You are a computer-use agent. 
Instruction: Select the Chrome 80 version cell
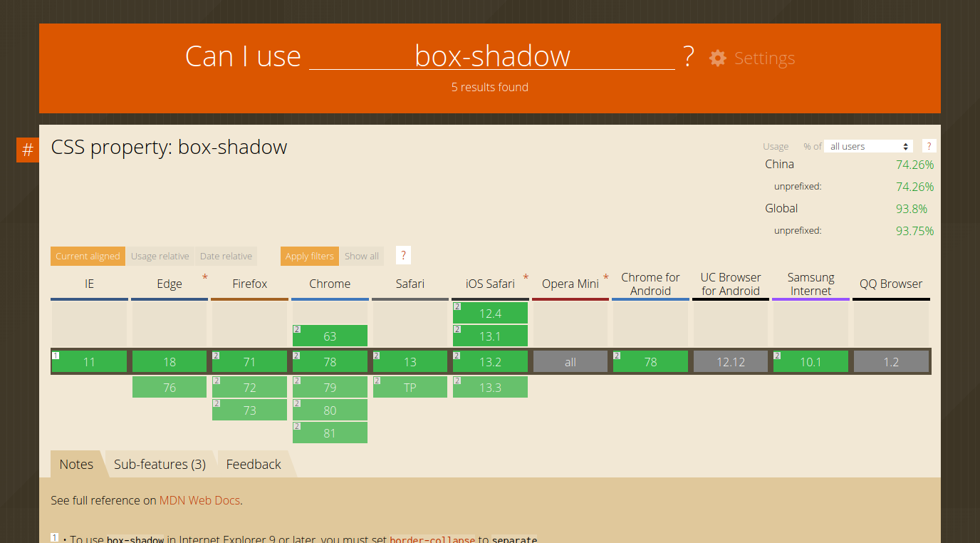tap(330, 410)
